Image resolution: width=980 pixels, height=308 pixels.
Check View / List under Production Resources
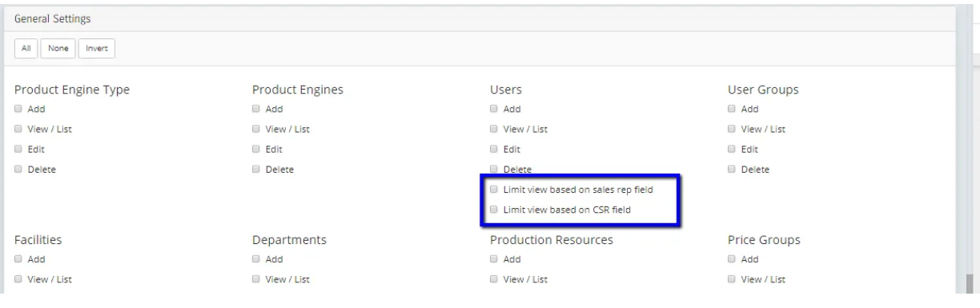(494, 279)
